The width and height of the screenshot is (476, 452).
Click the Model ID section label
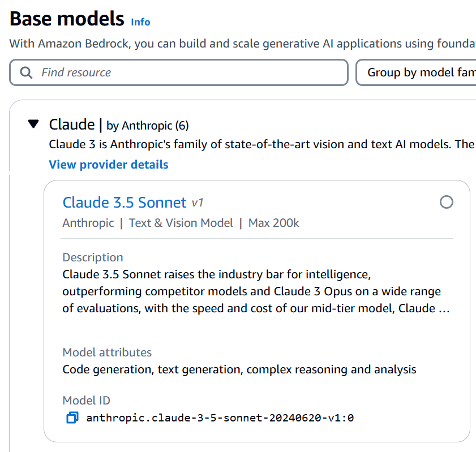[x=86, y=401]
